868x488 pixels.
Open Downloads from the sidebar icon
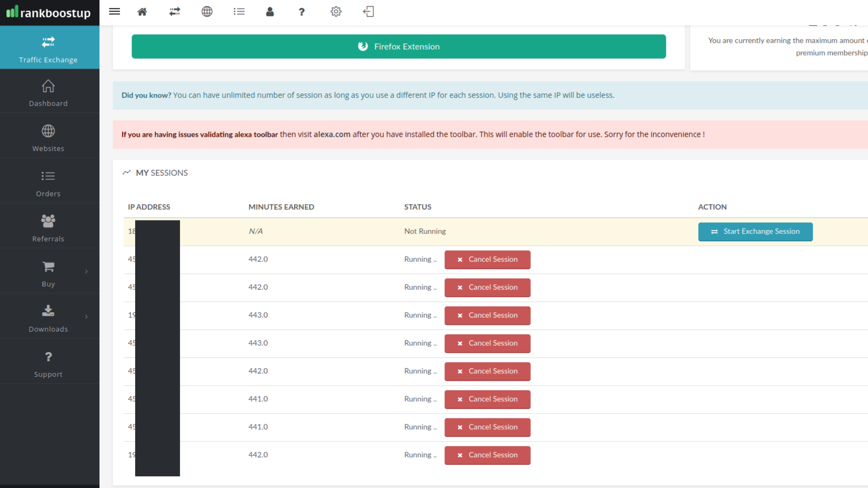point(48,311)
